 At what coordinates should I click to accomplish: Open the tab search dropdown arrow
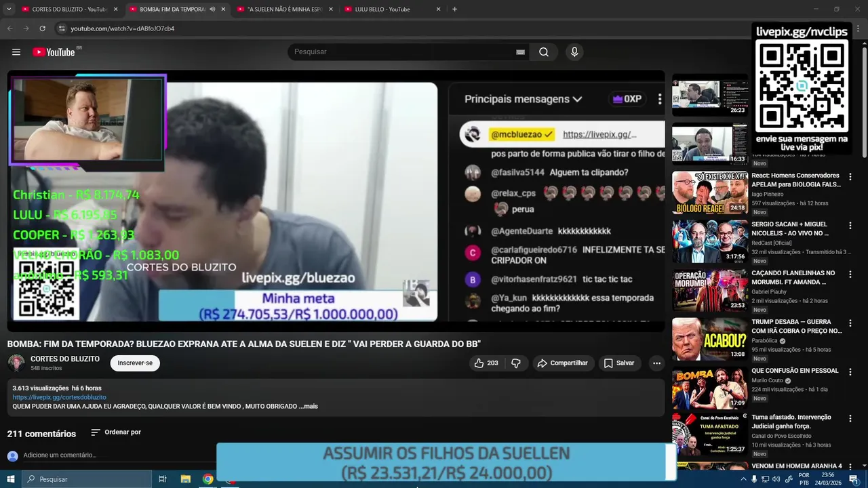pyautogui.click(x=9, y=9)
